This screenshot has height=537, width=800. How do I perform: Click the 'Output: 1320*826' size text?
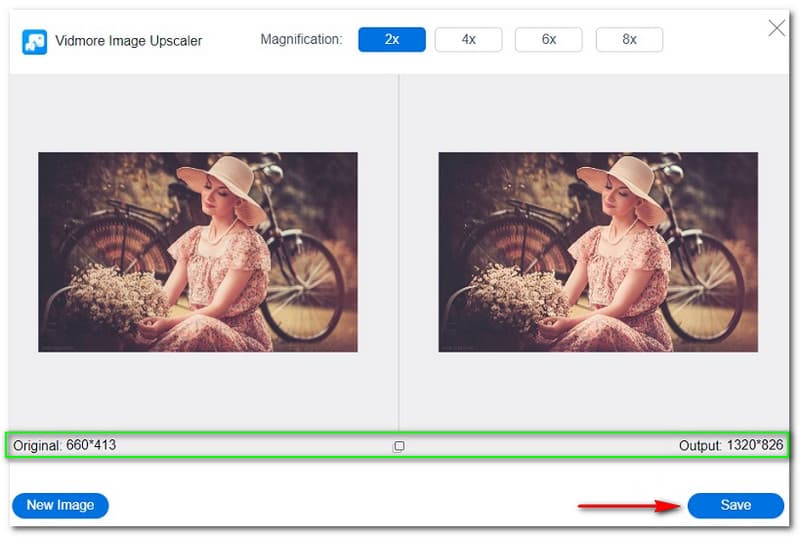click(731, 445)
